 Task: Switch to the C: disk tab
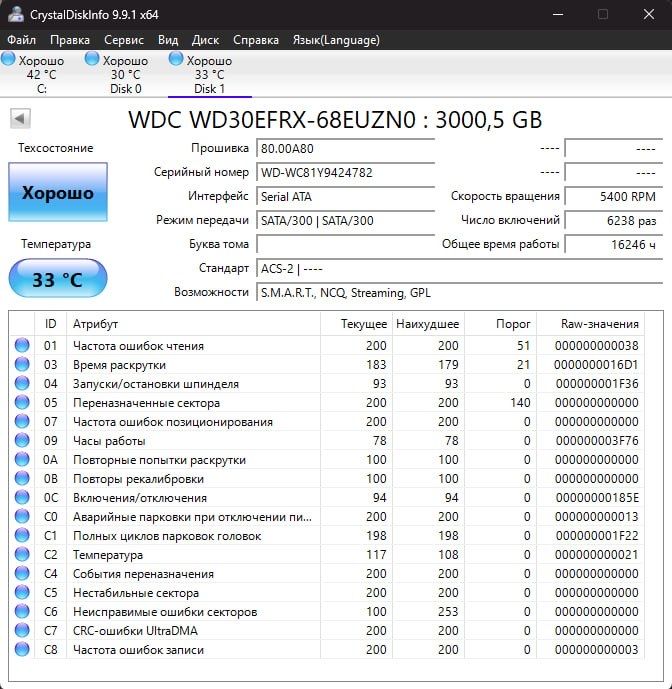click(x=42, y=74)
